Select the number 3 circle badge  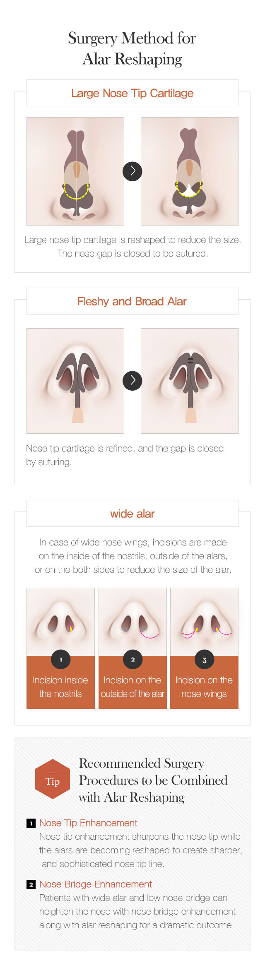pyautogui.click(x=205, y=660)
